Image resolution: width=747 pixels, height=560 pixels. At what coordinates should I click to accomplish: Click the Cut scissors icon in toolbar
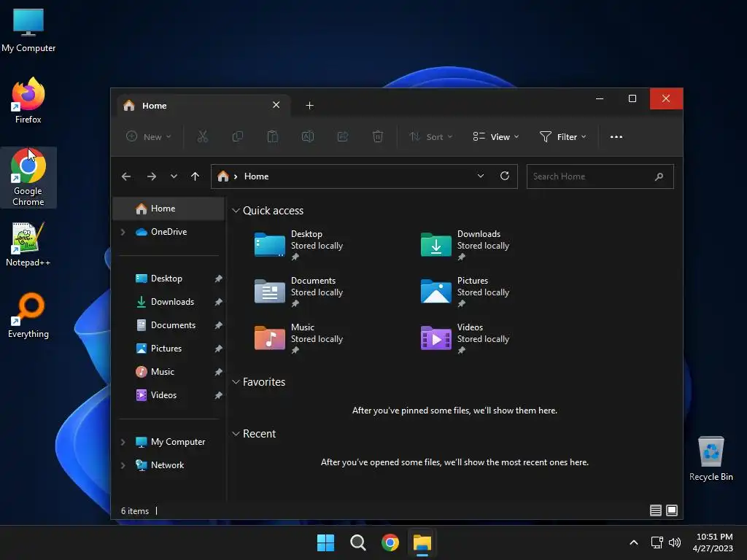pos(203,136)
